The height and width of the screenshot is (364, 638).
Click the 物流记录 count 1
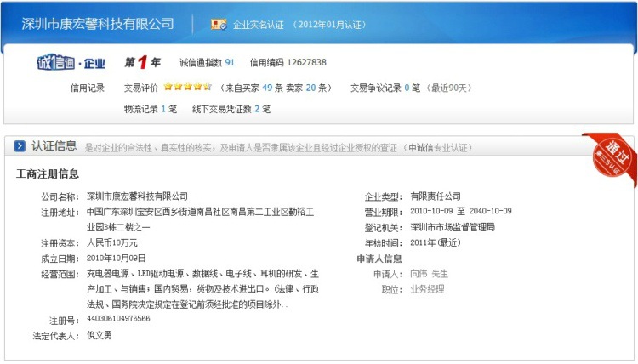pos(163,109)
